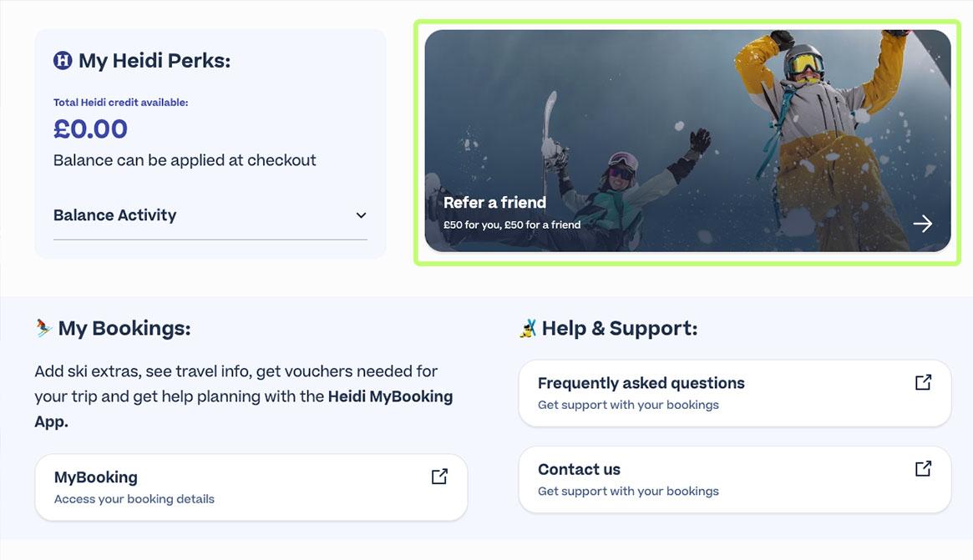This screenshot has width=973, height=560.
Task: Click the external link icon on Contact us
Action: tap(923, 469)
